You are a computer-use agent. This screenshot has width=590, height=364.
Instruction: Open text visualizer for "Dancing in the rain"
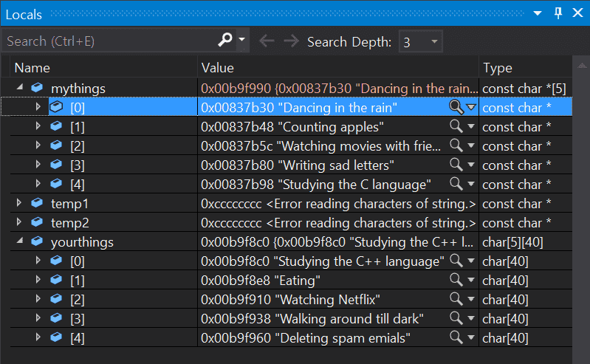pos(456,108)
